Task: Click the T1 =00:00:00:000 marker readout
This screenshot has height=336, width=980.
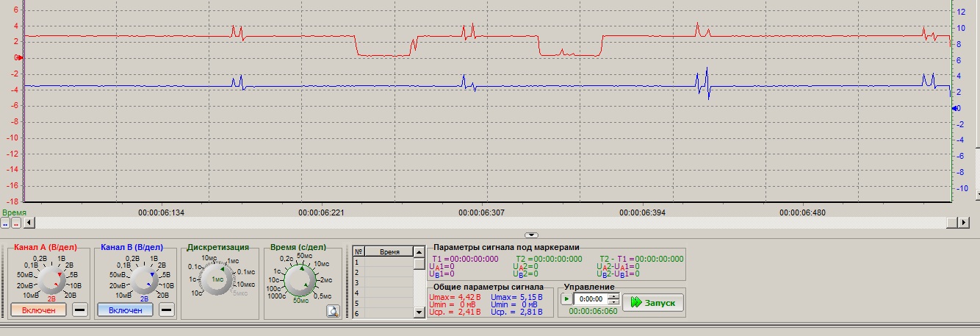Action: [x=465, y=259]
